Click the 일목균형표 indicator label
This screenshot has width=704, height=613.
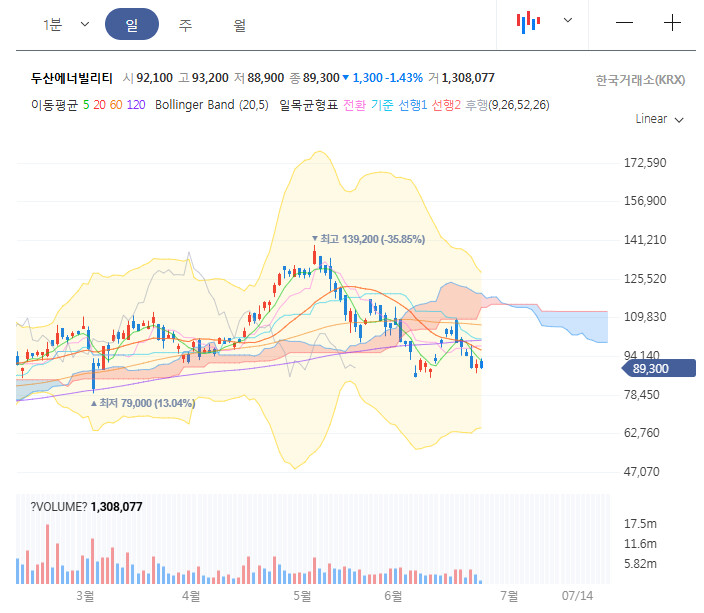[308, 105]
